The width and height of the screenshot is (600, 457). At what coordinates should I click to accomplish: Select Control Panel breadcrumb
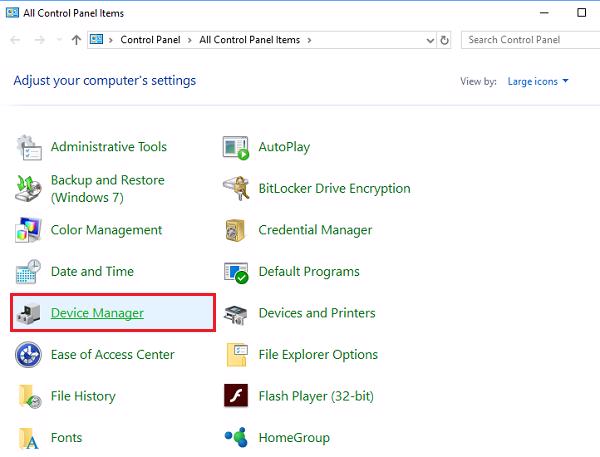click(150, 40)
